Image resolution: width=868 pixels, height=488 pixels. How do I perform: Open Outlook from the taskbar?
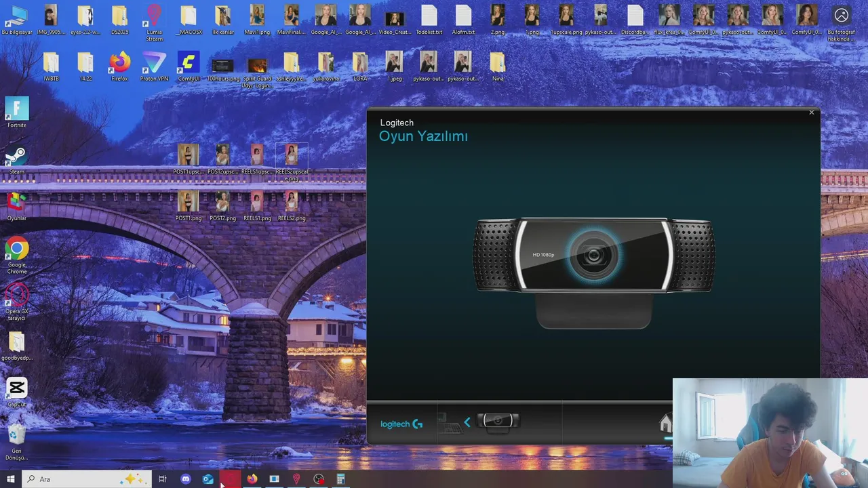pyautogui.click(x=208, y=479)
